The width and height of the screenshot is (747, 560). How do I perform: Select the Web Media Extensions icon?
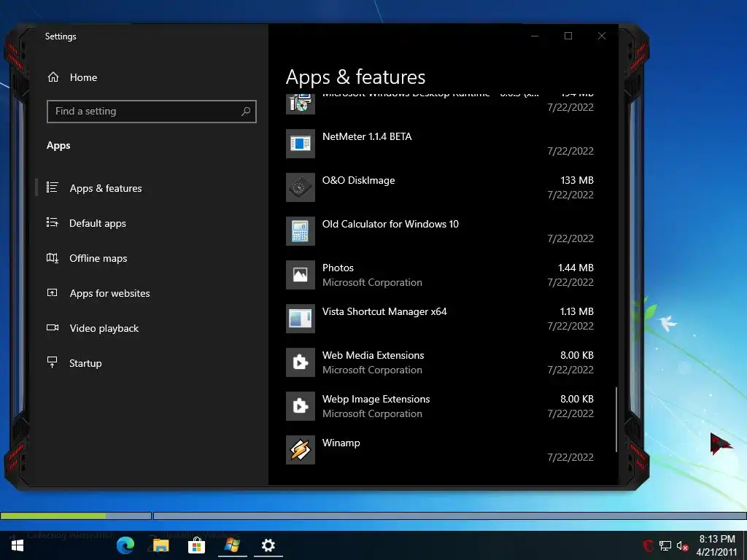click(300, 362)
